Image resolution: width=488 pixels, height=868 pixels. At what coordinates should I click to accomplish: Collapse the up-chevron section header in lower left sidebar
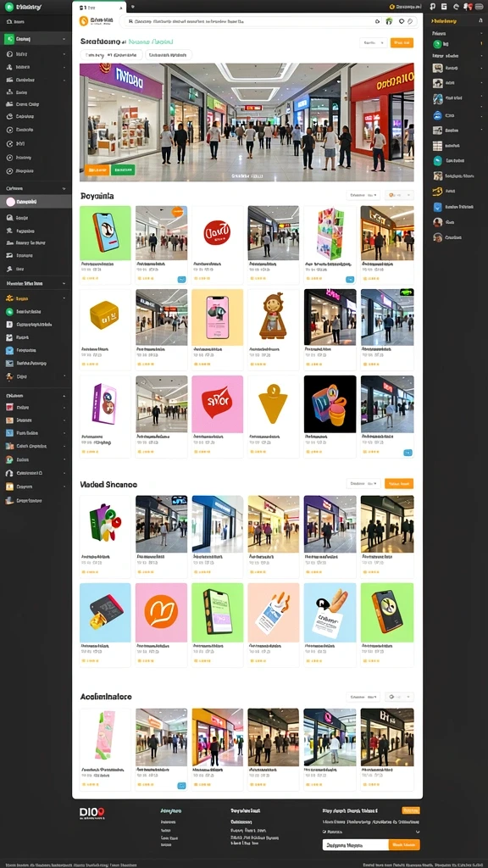pyautogui.click(x=64, y=396)
